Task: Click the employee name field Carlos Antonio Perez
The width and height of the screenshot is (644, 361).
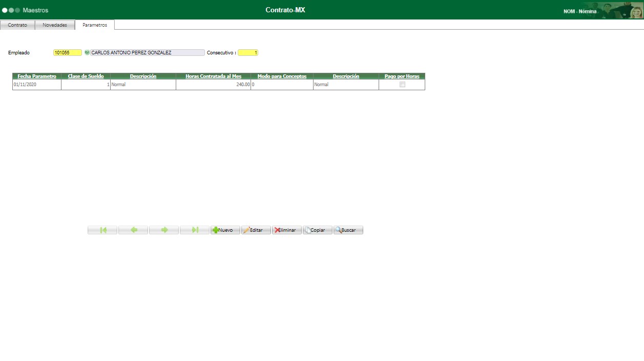Action: tap(148, 52)
